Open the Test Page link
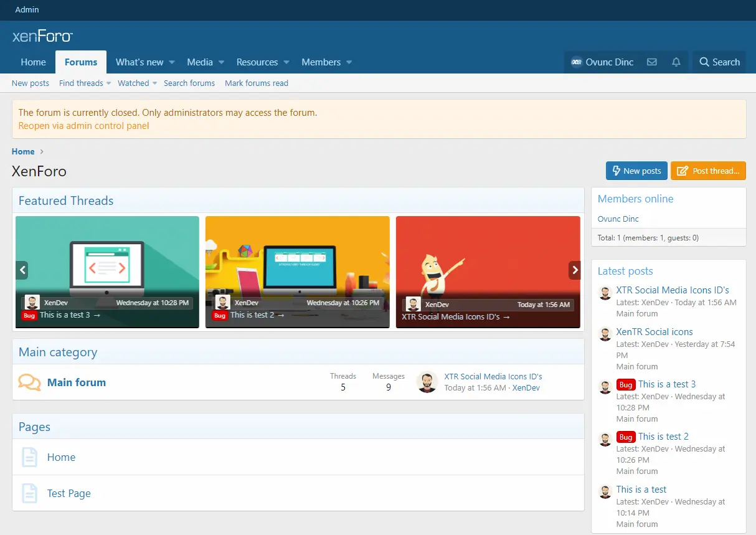The image size is (756, 535). (69, 493)
